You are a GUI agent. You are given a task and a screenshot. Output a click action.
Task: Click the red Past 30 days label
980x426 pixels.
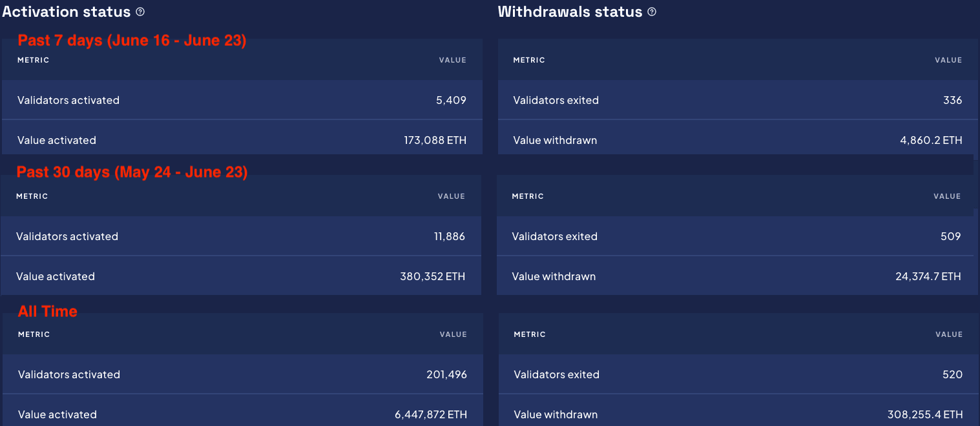point(132,172)
